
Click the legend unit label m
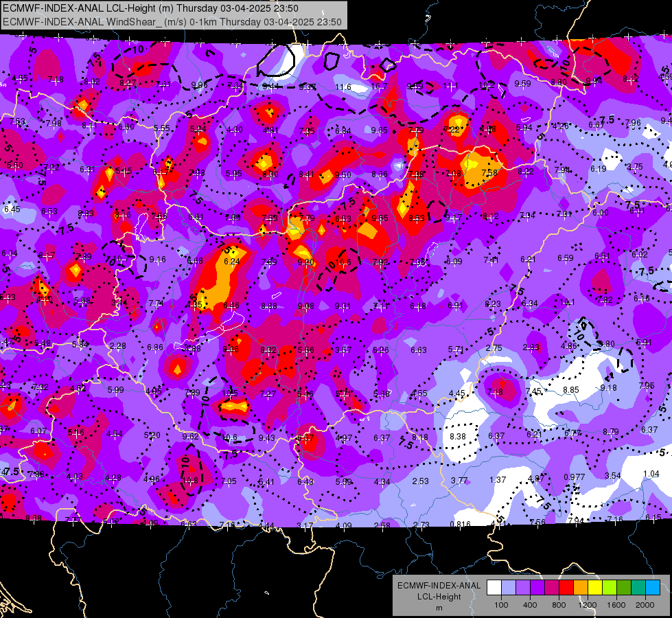pos(439,608)
